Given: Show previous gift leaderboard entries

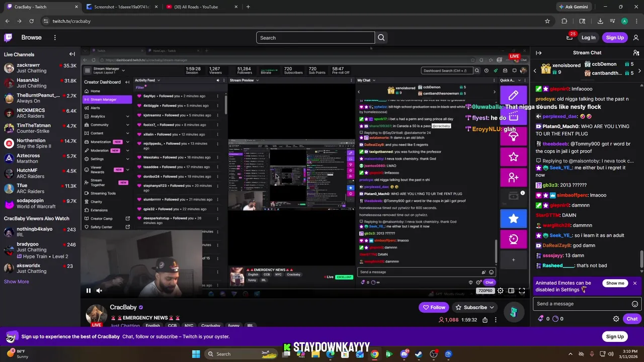Looking at the screenshot, I should click(535, 71).
